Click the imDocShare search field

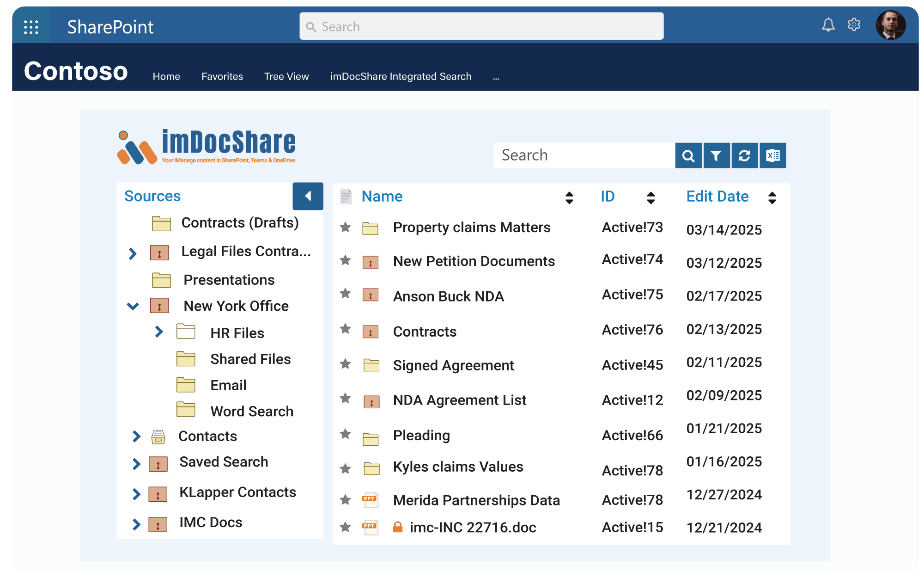584,155
